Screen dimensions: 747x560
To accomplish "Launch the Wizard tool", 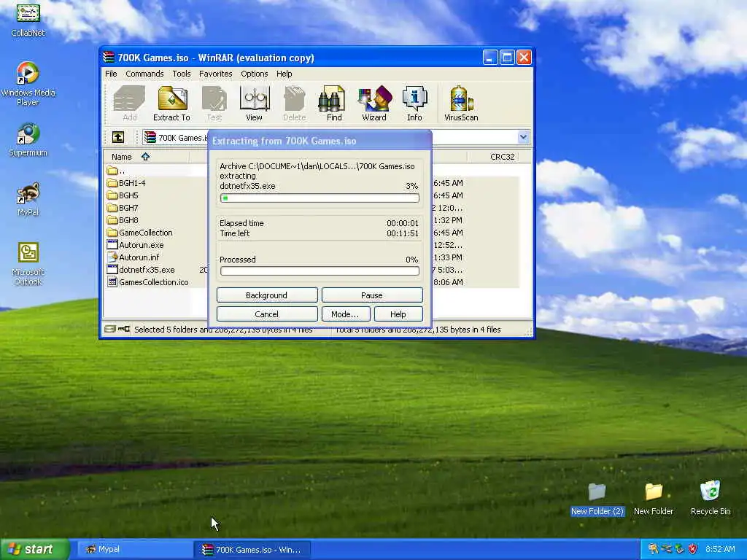I will click(374, 104).
